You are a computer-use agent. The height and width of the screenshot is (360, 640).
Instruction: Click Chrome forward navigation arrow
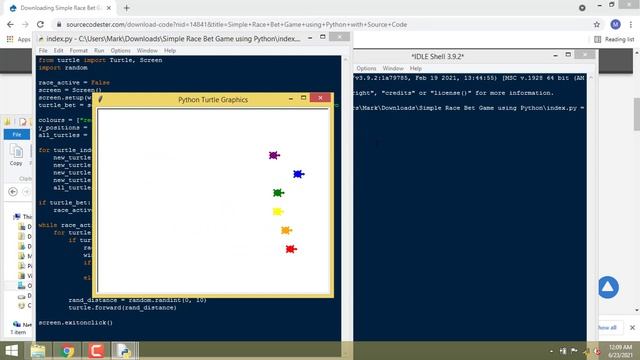point(25,24)
